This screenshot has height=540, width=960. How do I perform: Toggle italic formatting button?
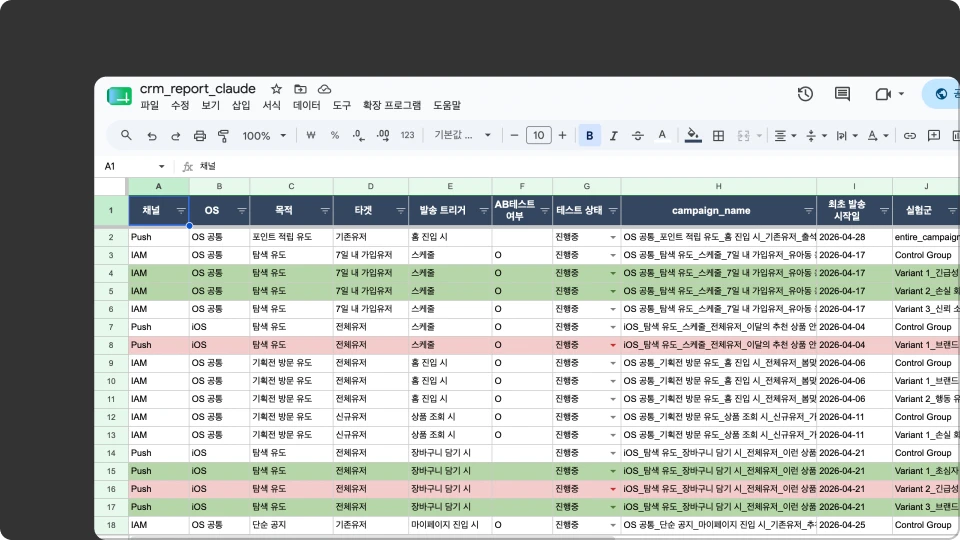[x=613, y=136]
